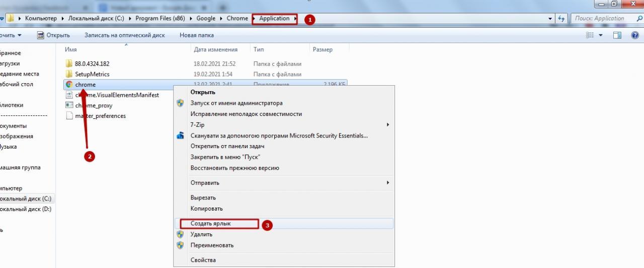Select Локальный диск (D:) in sidebar
The height and width of the screenshot is (268, 644).
(x=26, y=209)
